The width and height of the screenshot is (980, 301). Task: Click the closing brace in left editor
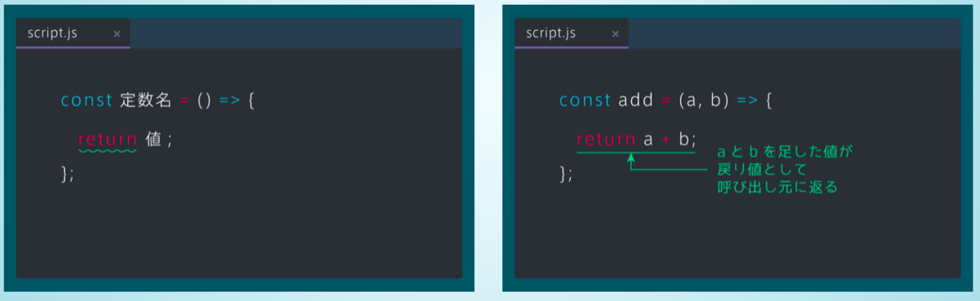[x=67, y=174]
